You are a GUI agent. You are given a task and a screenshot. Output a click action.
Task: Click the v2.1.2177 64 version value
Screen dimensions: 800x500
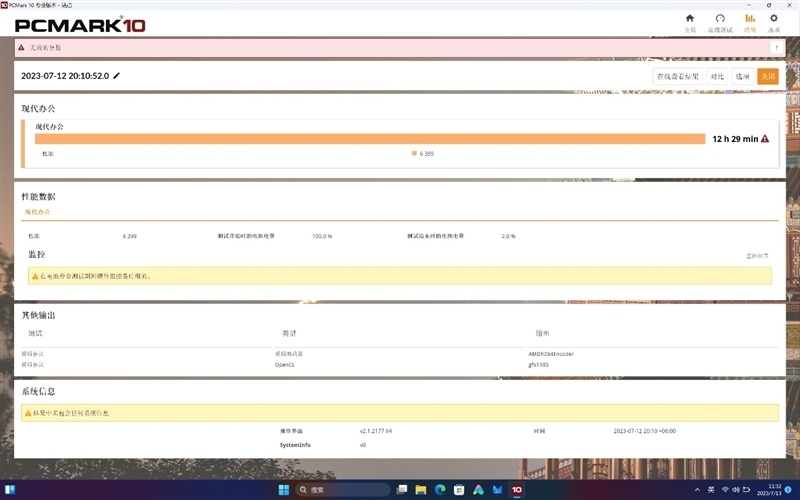(376, 431)
